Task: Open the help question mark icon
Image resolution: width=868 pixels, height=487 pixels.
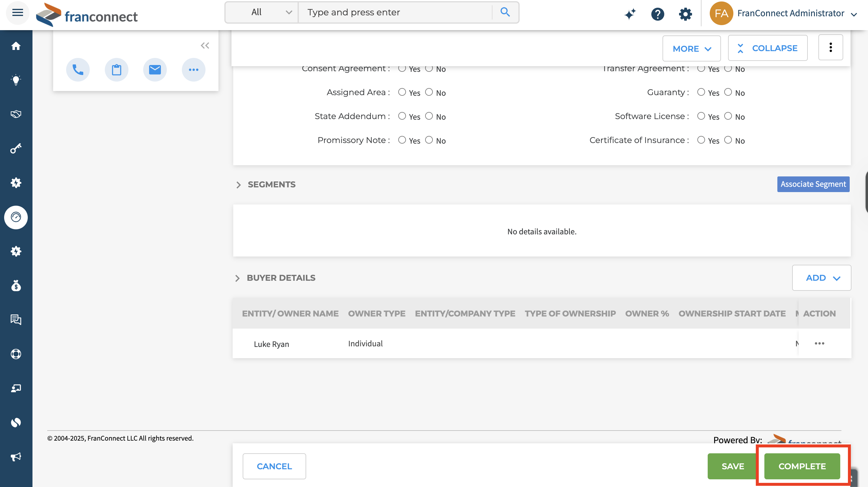Action: (x=657, y=14)
